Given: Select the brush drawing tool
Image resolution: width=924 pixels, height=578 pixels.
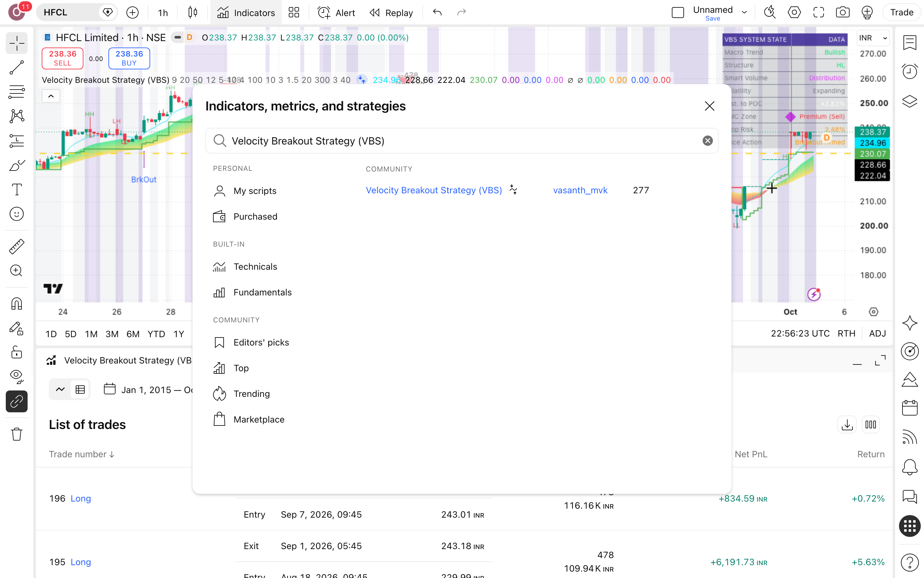Looking at the screenshot, I should [16, 165].
